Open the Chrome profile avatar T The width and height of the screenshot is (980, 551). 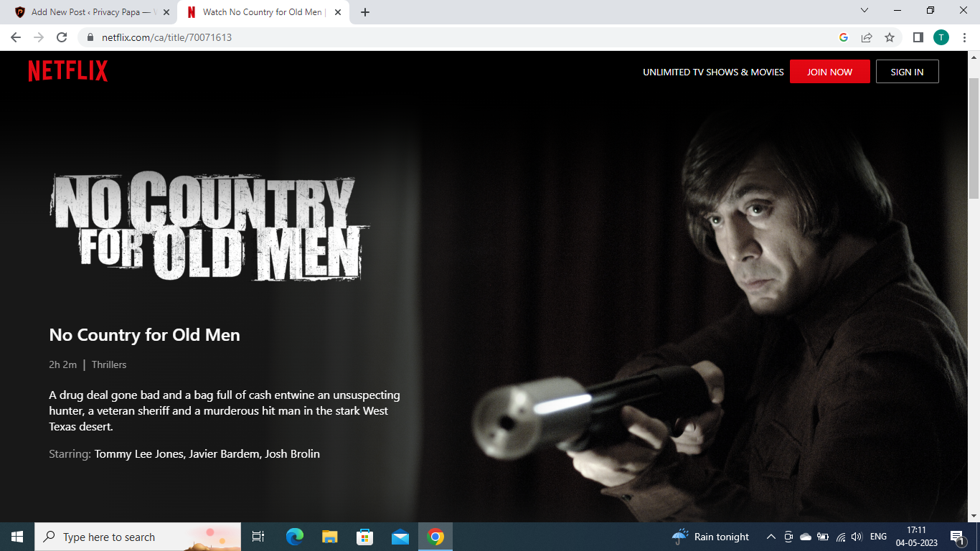pos(941,37)
